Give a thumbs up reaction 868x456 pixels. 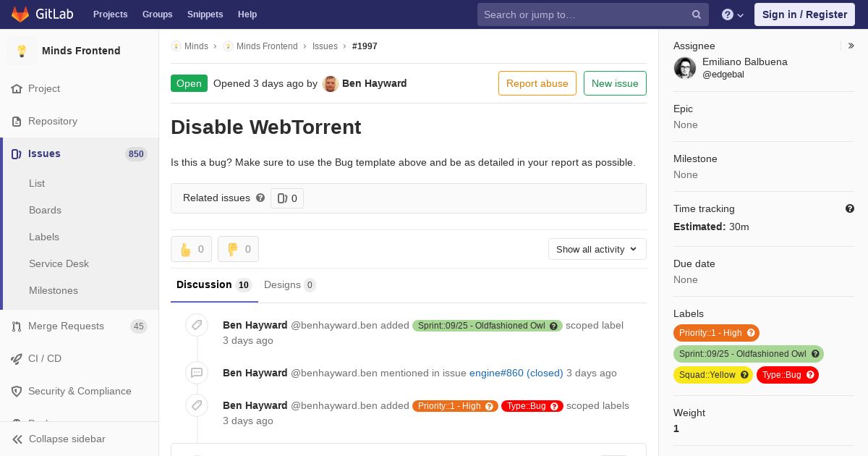coord(192,249)
